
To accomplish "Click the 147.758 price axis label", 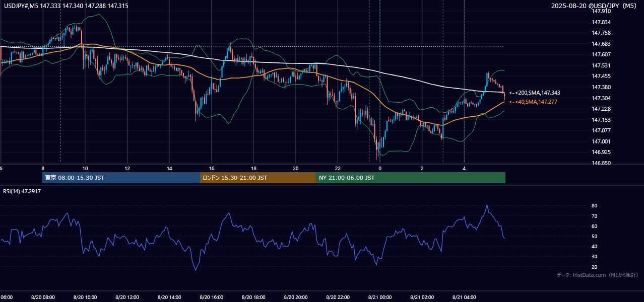I will point(602,33).
